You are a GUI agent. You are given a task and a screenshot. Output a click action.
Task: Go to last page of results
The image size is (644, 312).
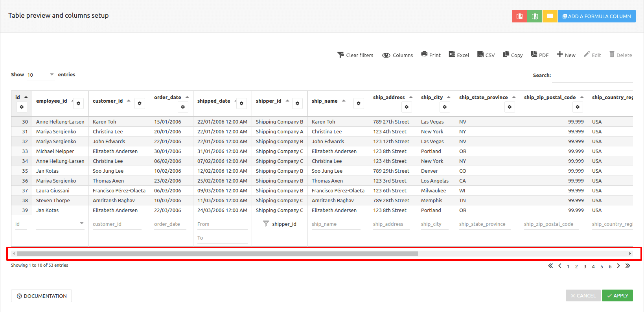(x=628, y=266)
